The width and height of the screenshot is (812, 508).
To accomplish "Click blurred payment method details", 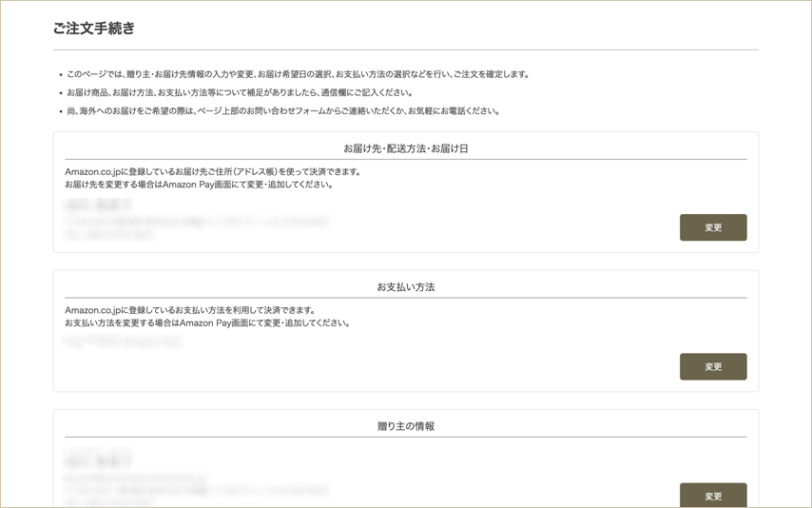I will (122, 342).
